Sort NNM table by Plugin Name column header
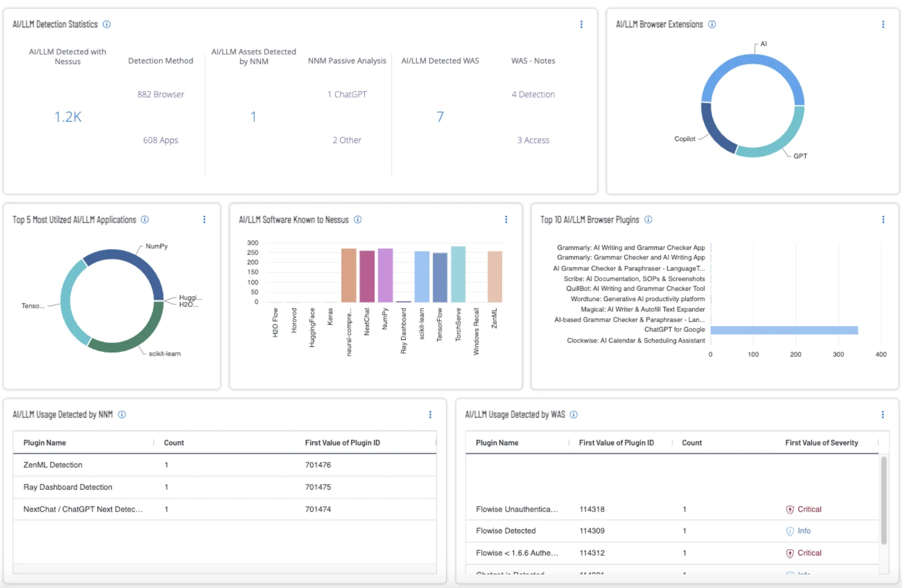This screenshot has height=588, width=902. [45, 443]
